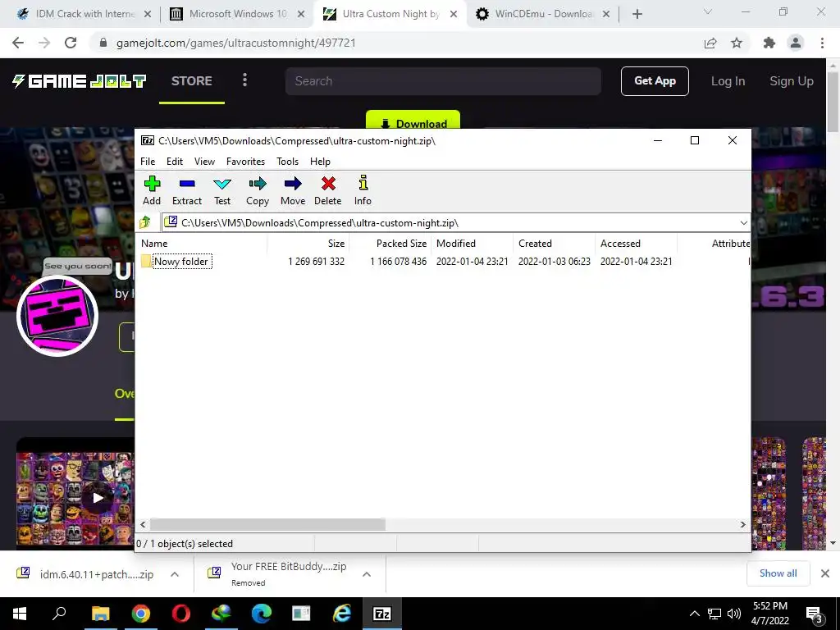The width and height of the screenshot is (840, 630).
Task: Click the Log In link
Action: pos(728,81)
